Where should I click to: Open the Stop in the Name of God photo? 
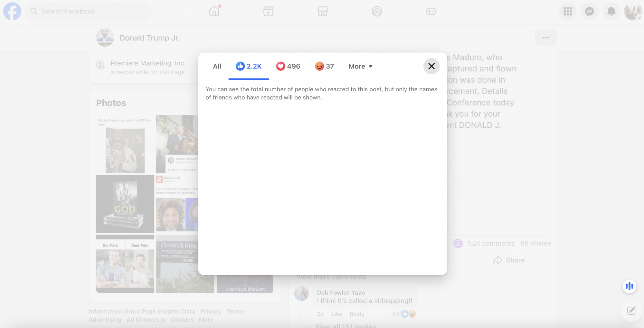coord(125,204)
